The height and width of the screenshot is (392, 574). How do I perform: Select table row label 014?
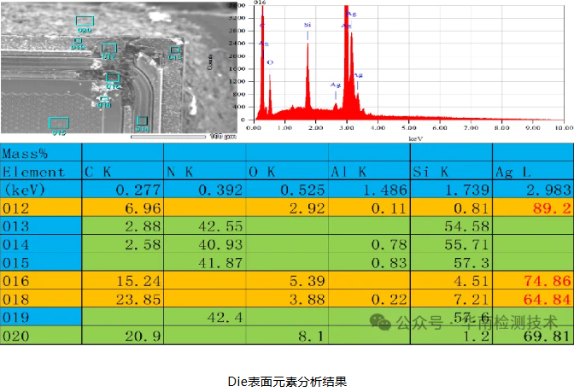(41, 243)
